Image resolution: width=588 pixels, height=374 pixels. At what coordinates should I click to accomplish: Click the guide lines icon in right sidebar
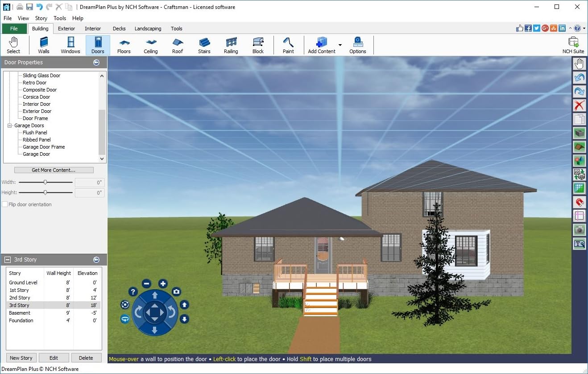pos(579,216)
